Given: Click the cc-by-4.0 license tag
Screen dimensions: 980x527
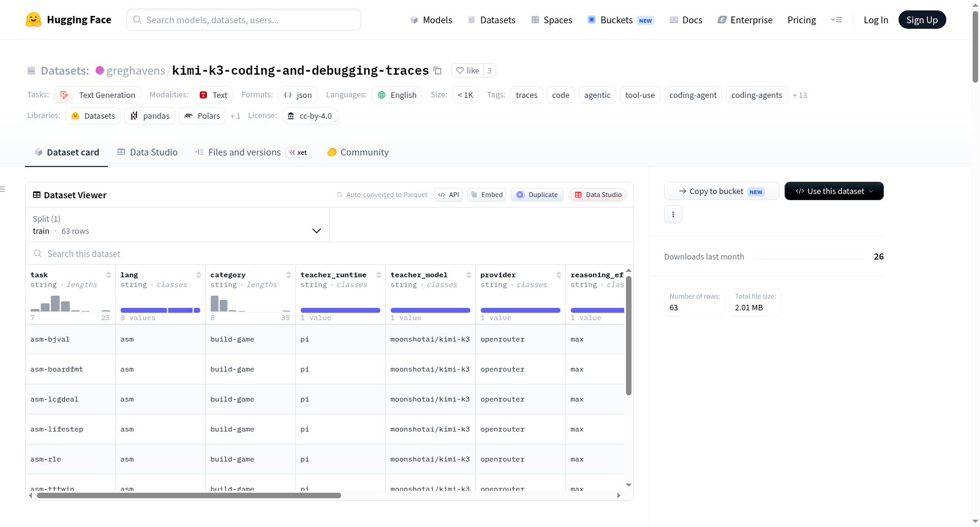Looking at the screenshot, I should (310, 116).
